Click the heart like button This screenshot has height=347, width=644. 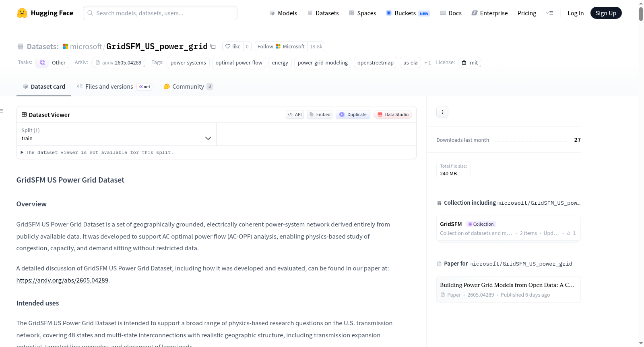coord(233,47)
